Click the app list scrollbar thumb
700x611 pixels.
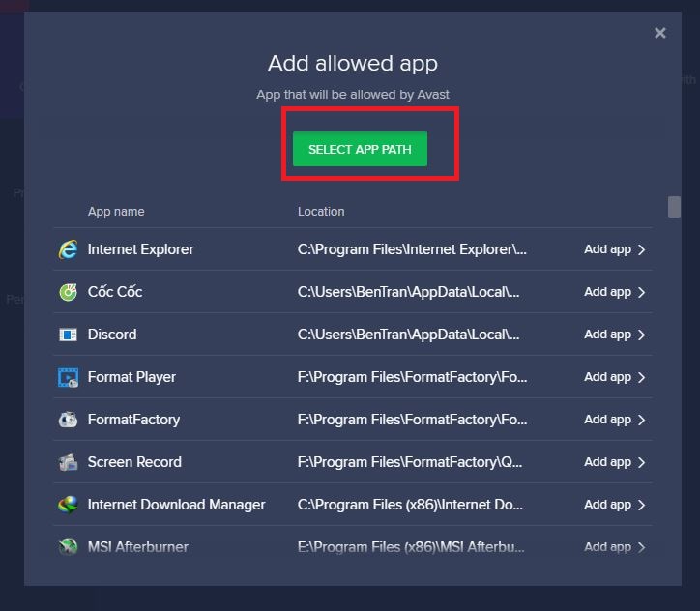pos(674,207)
